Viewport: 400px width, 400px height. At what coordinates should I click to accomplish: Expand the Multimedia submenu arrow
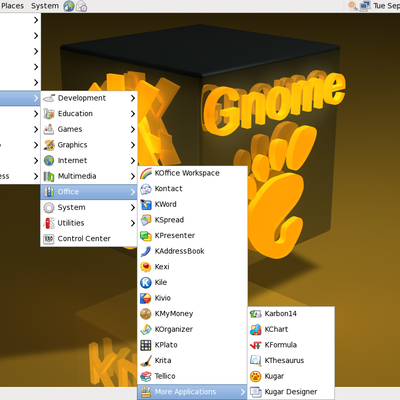pyautogui.click(x=133, y=176)
